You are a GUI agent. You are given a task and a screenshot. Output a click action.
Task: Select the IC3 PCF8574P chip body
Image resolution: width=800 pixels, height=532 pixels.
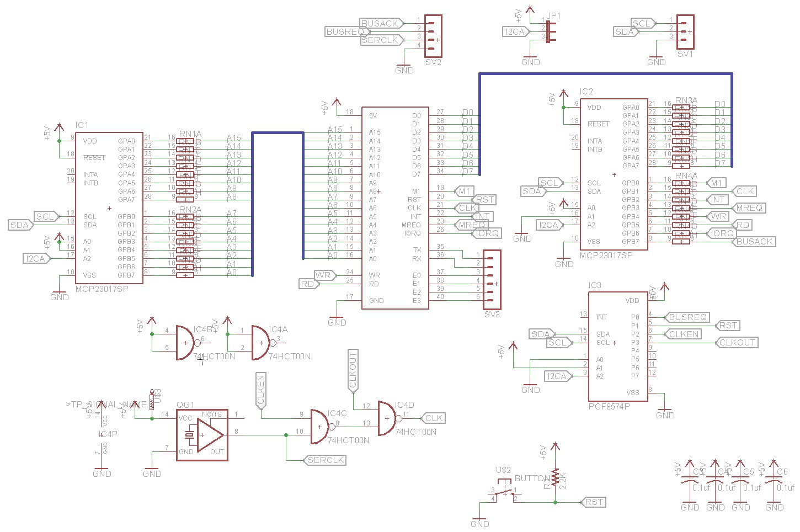(617, 347)
